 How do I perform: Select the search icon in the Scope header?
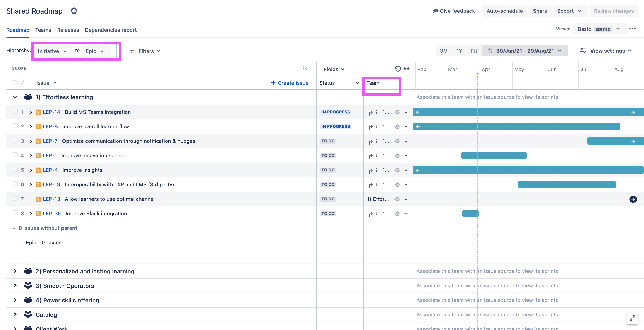[x=305, y=68]
